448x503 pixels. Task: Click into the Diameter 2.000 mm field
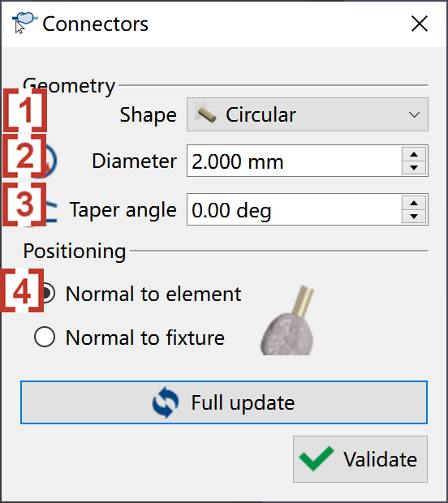coord(294,161)
